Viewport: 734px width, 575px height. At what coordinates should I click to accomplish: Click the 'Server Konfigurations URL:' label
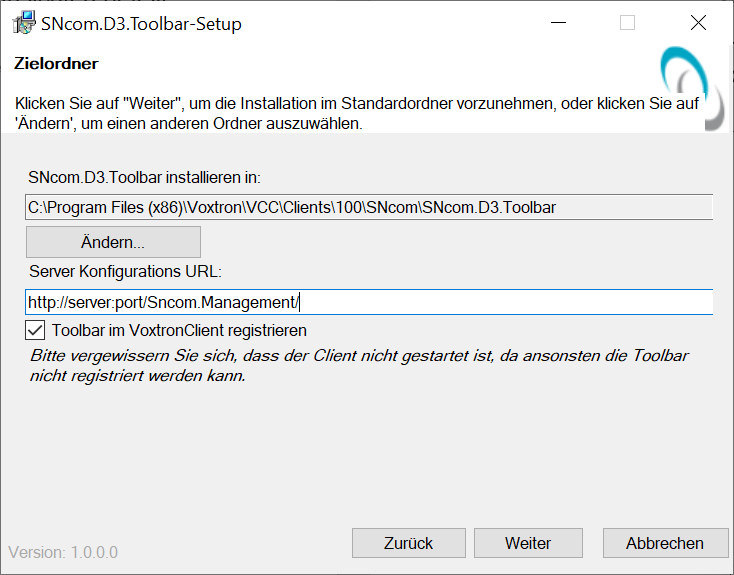click(125, 272)
